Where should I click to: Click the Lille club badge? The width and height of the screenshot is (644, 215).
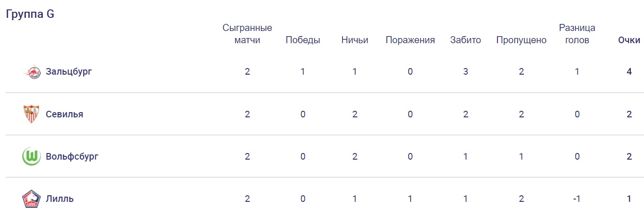(31, 199)
